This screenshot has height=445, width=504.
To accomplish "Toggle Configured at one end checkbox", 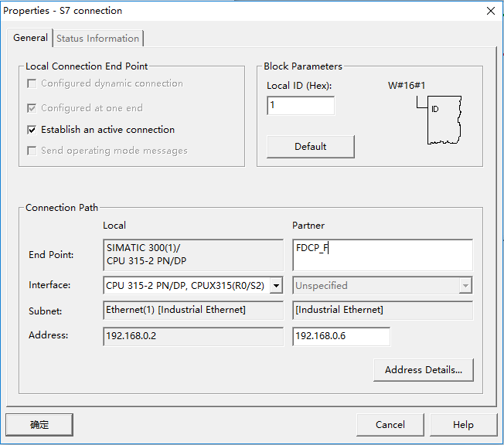I will 32,108.
